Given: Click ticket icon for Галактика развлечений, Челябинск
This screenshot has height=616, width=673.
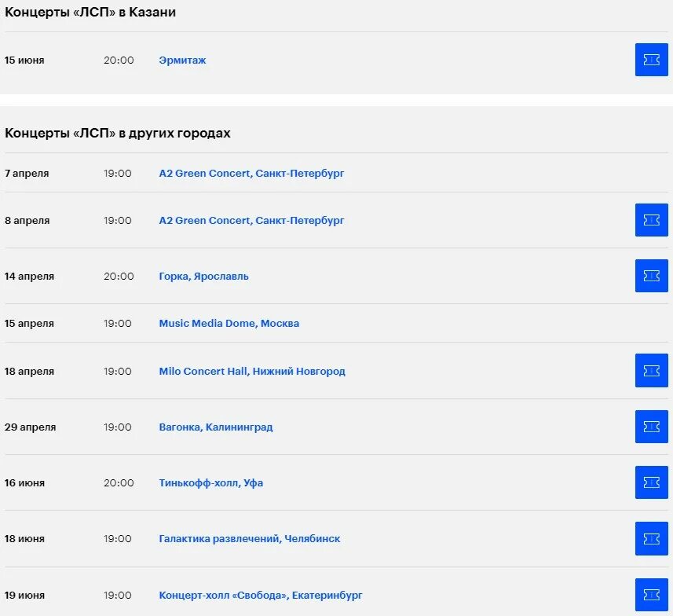Looking at the screenshot, I should pos(651,538).
